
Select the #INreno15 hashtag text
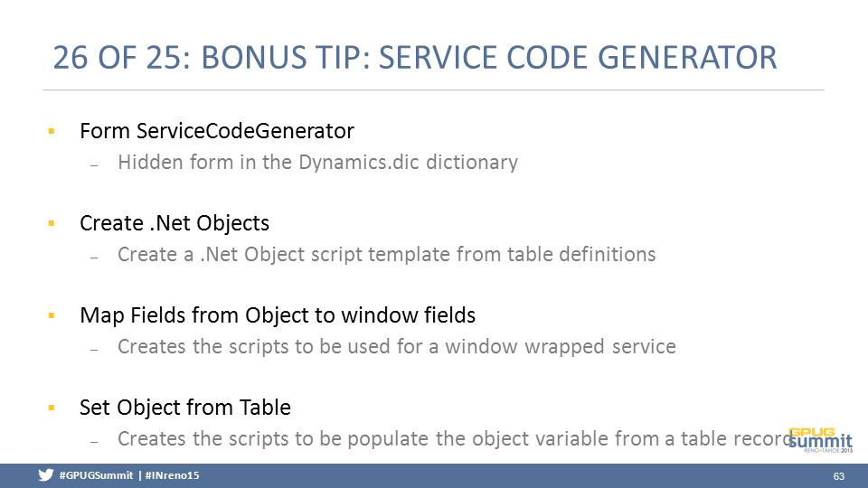[x=172, y=475]
